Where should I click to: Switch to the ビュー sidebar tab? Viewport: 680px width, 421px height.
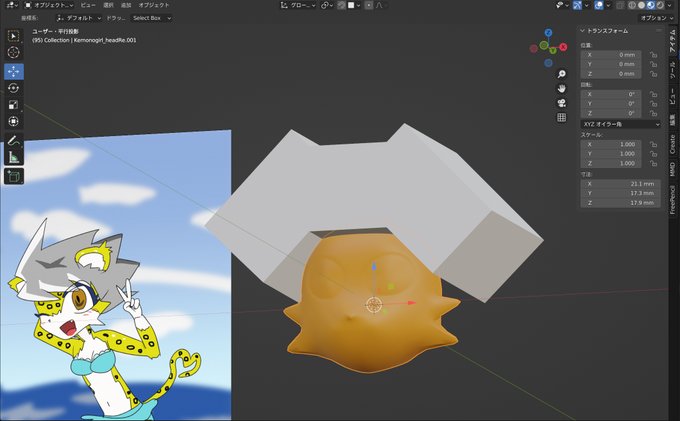[673, 96]
